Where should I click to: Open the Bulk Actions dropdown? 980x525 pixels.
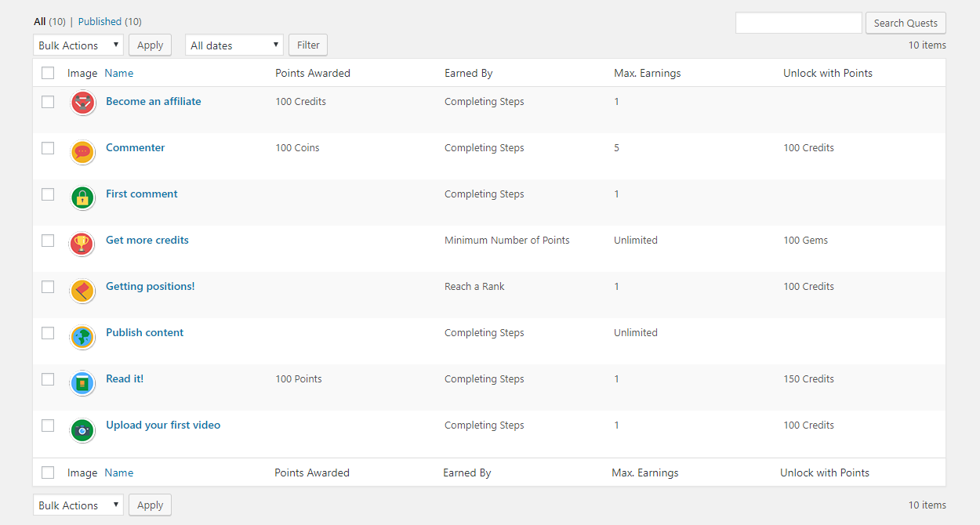[78, 45]
